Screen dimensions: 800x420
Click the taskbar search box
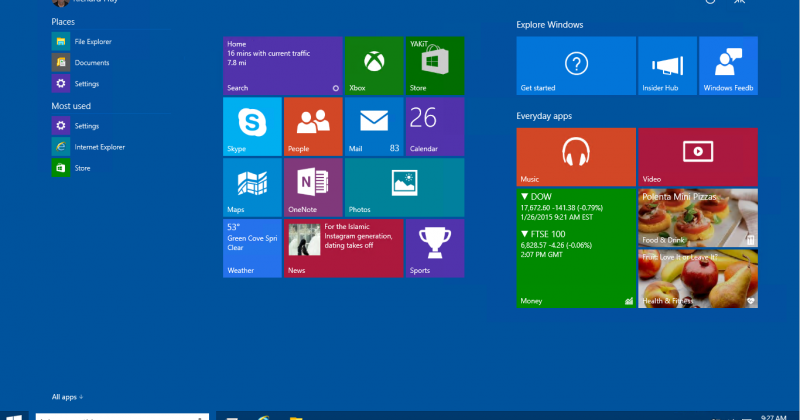(122, 416)
